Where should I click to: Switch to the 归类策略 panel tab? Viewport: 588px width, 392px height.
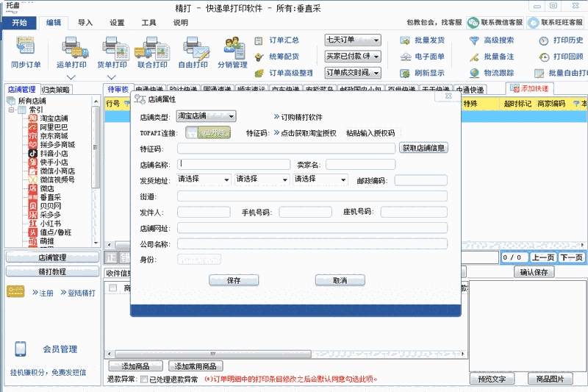click(56, 90)
